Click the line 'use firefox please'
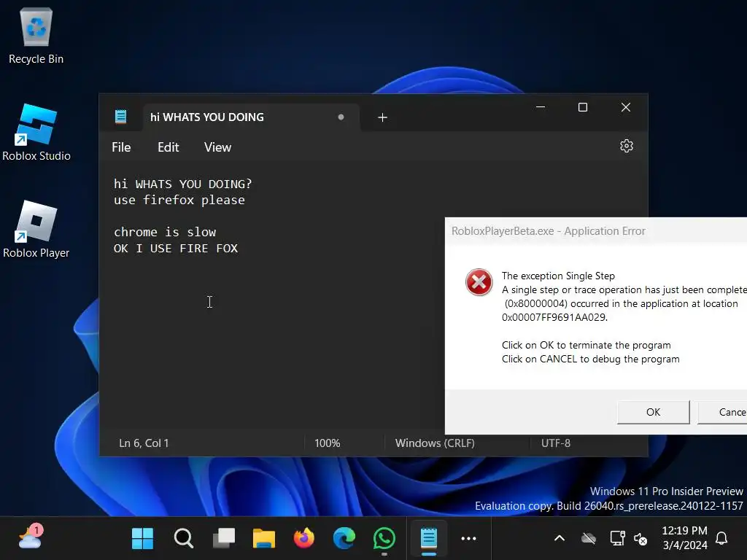 (x=179, y=200)
